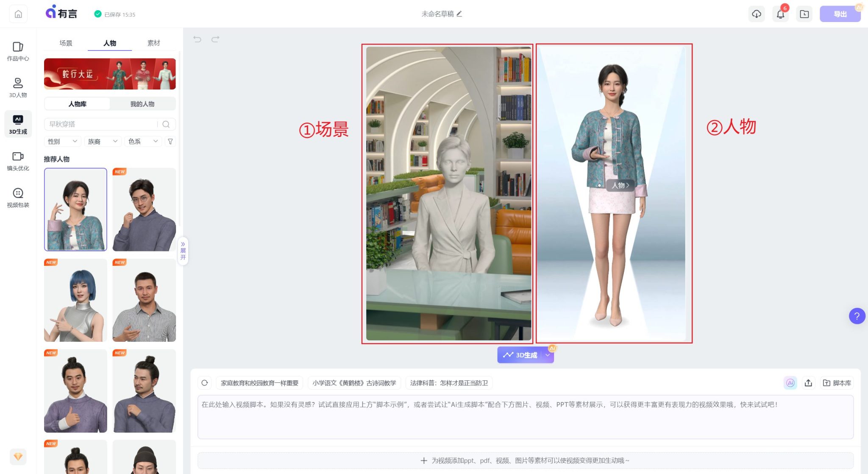The height and width of the screenshot is (474, 868).
Task: Click the 有言 logo
Action: [x=61, y=13]
